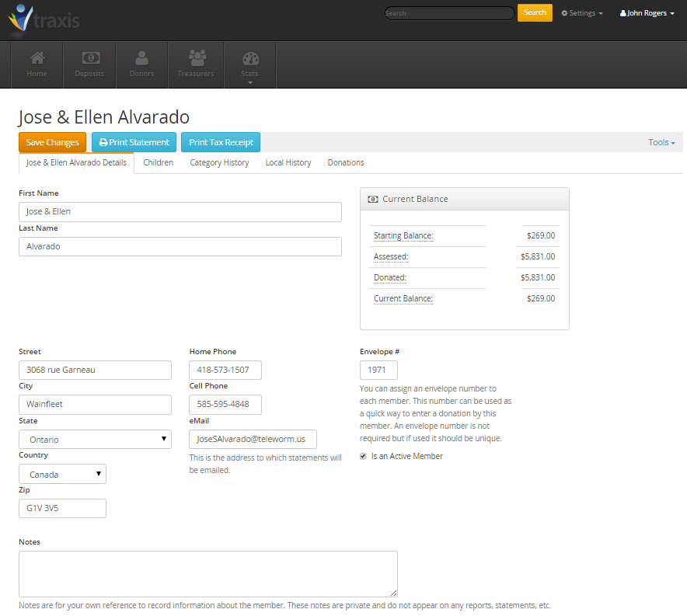Click the Home Phone field
Screen dimensions: 687x616
pyautogui.click(x=225, y=370)
